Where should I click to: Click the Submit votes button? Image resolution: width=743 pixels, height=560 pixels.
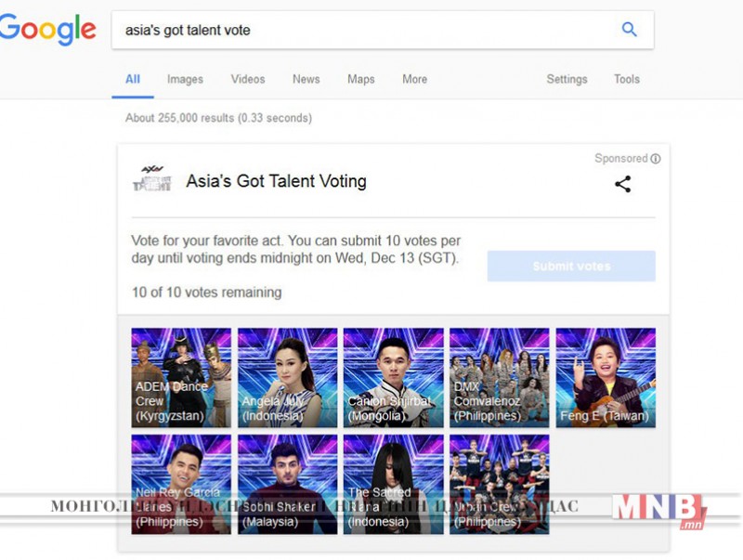[571, 267]
